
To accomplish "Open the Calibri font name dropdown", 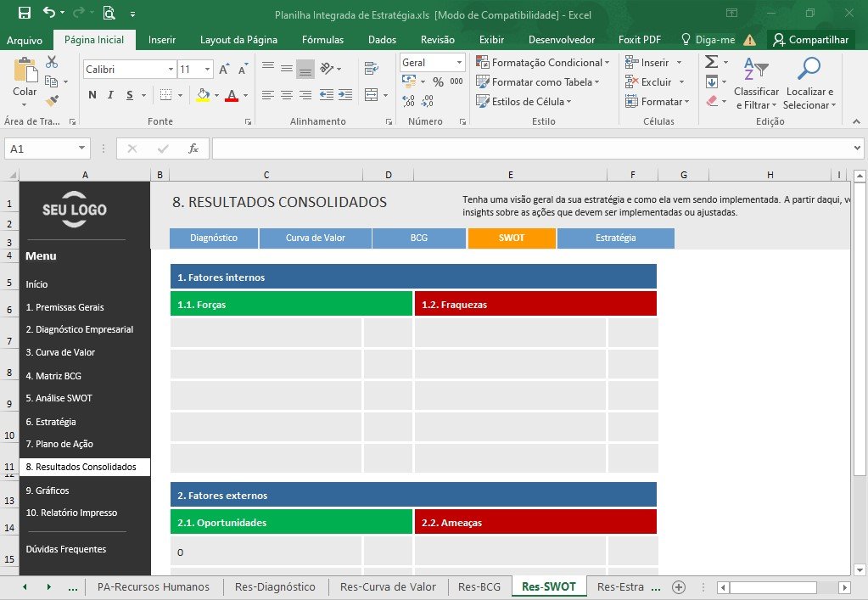I will coord(171,70).
